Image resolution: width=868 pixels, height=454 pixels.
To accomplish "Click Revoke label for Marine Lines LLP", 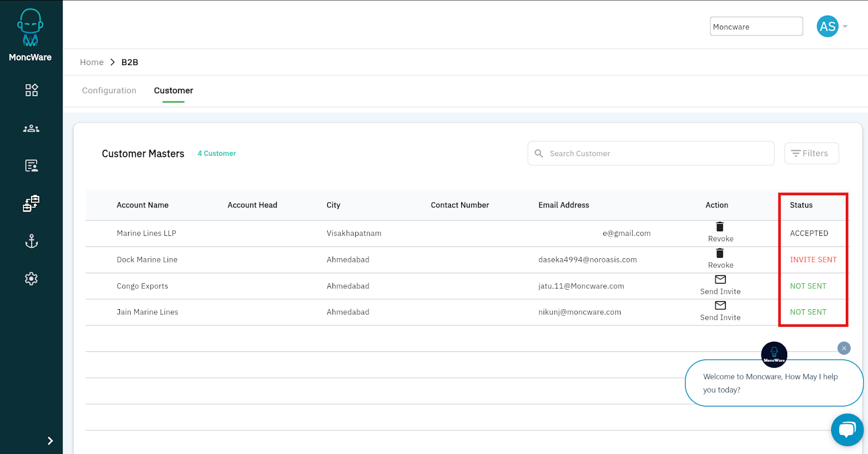I will (x=720, y=239).
